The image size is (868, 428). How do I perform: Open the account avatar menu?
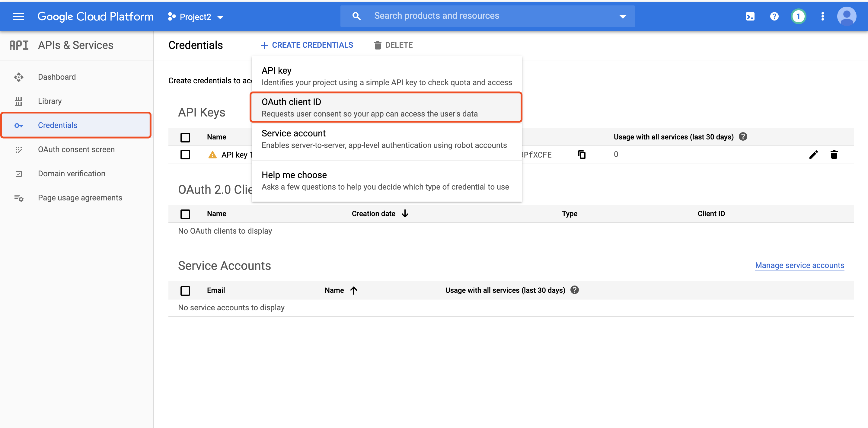tap(847, 16)
